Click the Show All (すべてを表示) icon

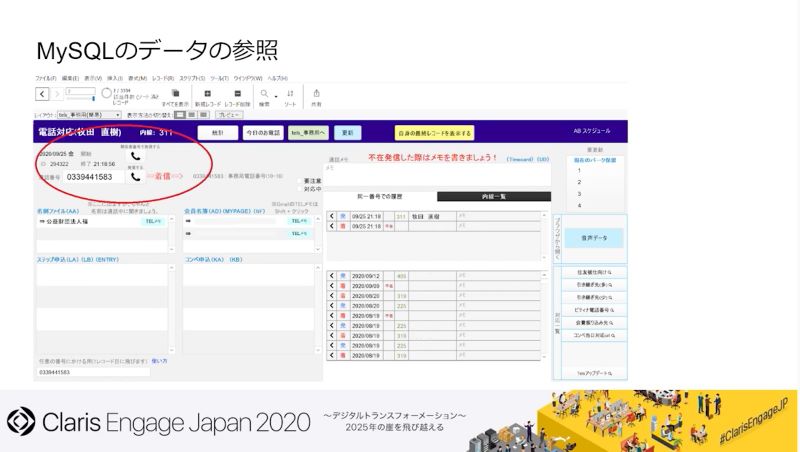pos(176,93)
